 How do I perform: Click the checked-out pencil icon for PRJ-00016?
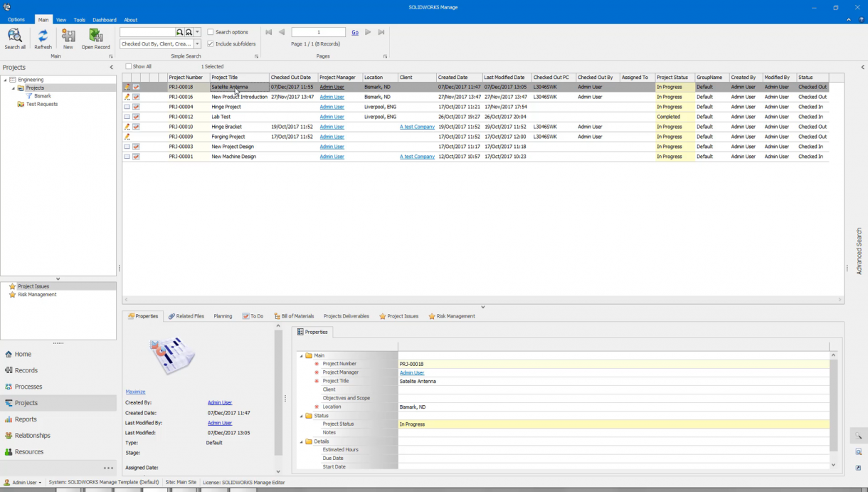click(x=127, y=97)
